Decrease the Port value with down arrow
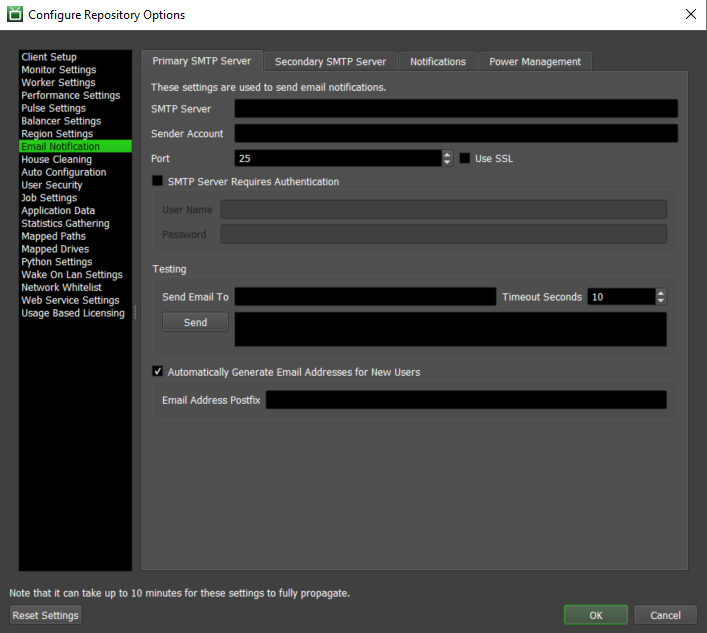The height and width of the screenshot is (633, 707). [x=447, y=162]
